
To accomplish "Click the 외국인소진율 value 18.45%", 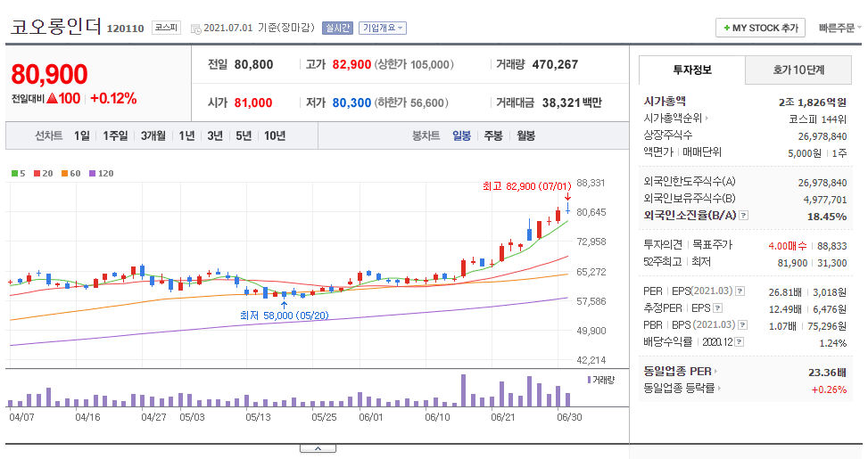I will click(827, 217).
